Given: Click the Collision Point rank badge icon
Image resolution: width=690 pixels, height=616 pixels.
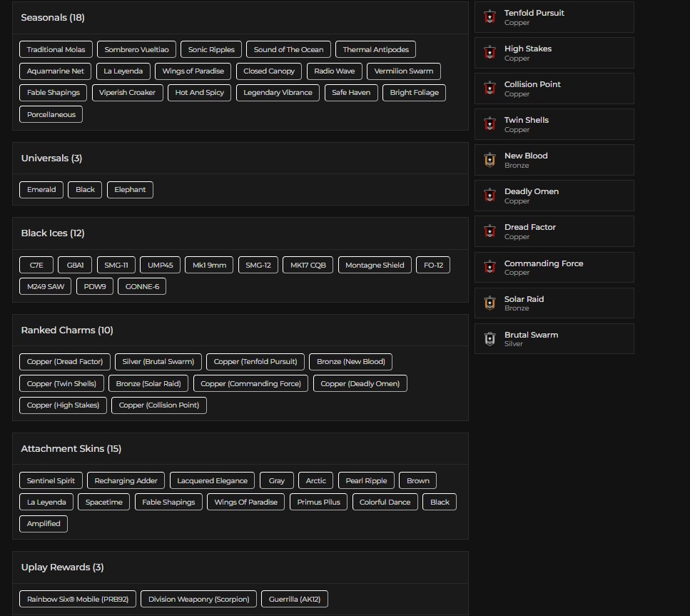Looking at the screenshot, I should [x=489, y=88].
